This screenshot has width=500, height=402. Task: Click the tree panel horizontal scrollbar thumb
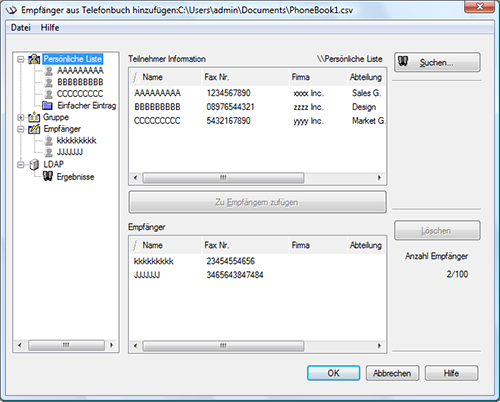(66, 345)
